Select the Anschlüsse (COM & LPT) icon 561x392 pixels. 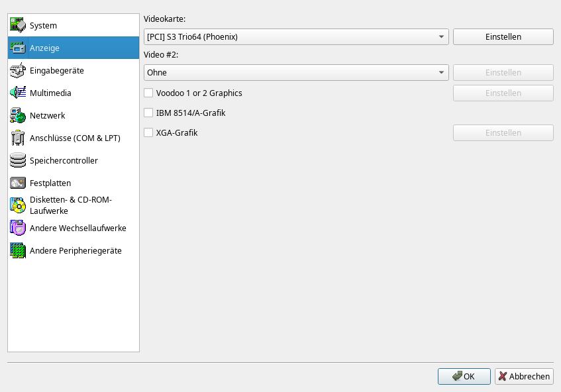[18, 138]
